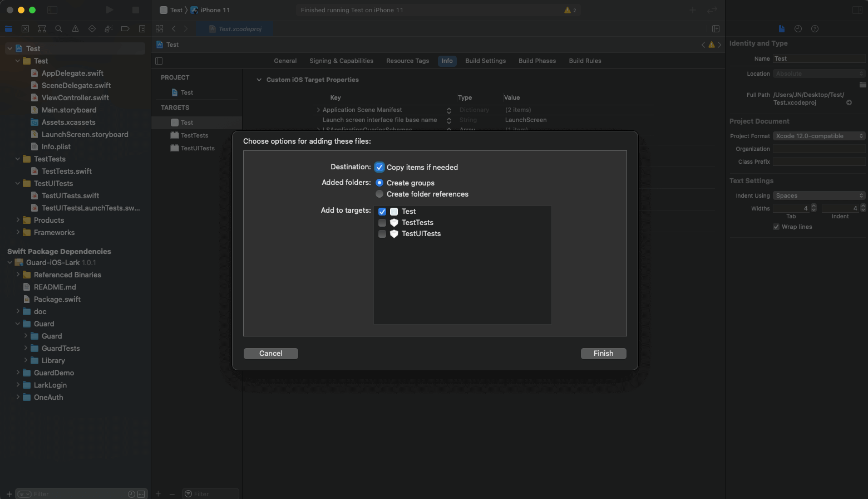Click the Cancel button
Viewport: 868px width, 499px height.
tap(270, 354)
